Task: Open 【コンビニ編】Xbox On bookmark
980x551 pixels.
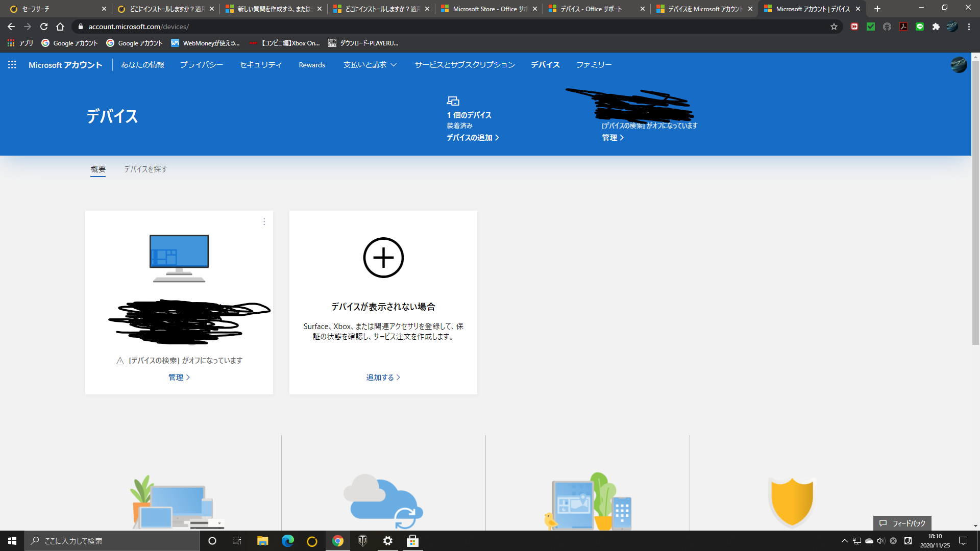Action: 285,43
